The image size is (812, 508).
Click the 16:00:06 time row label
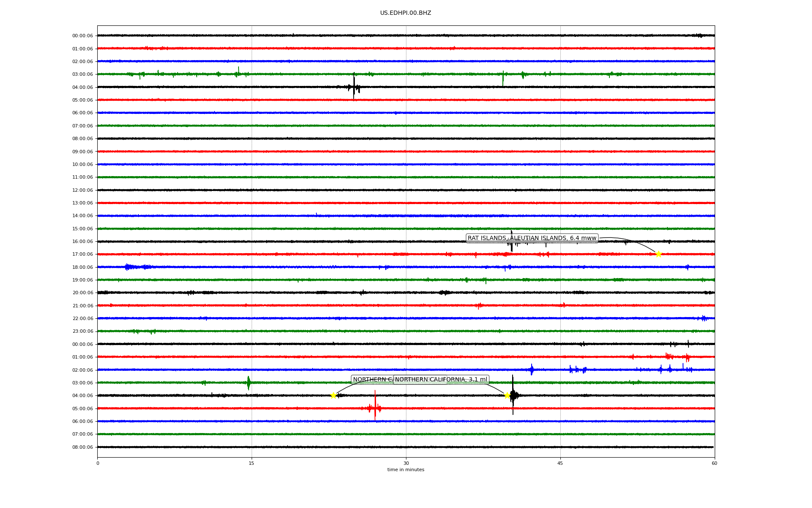[82, 242]
